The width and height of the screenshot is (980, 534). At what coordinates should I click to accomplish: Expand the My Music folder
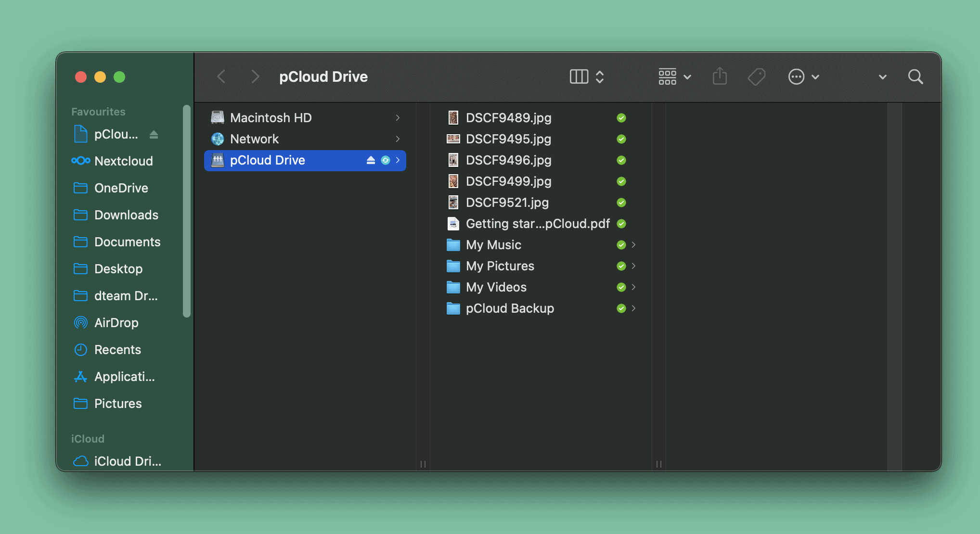coord(634,245)
